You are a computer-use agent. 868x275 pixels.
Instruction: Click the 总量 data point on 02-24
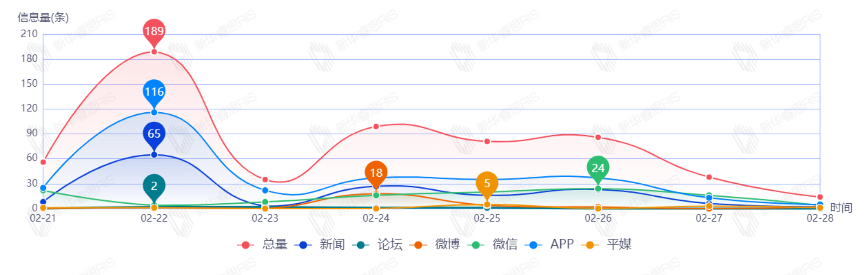point(376,126)
